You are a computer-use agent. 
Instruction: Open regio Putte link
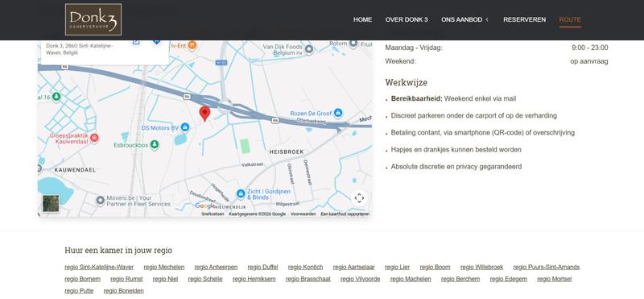(79, 291)
